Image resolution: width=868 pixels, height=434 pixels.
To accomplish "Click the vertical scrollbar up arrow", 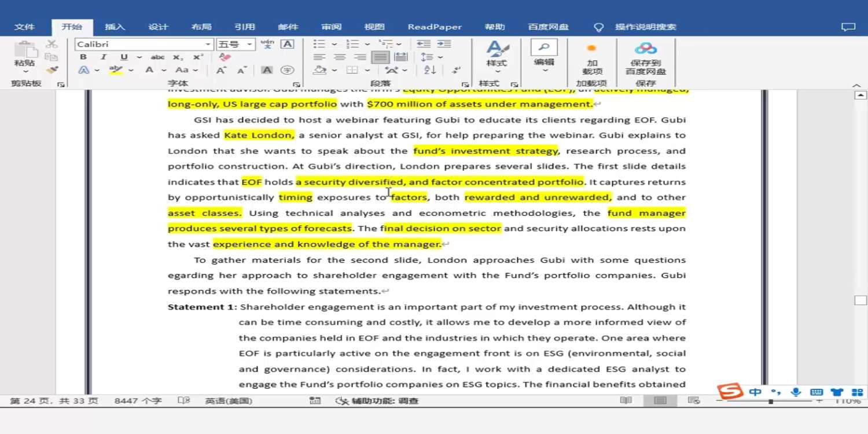I will tap(860, 95).
